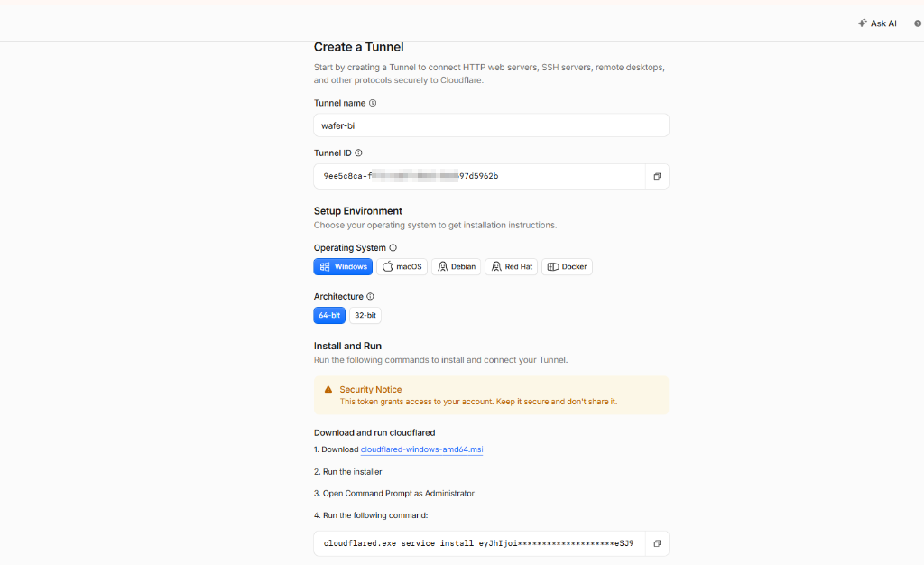Choose 32-bit architecture
The width and height of the screenshot is (924, 565).
(x=365, y=316)
